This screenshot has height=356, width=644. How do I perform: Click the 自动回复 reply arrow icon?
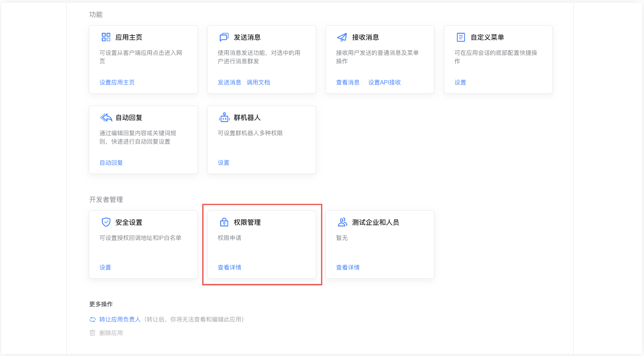[x=106, y=117]
